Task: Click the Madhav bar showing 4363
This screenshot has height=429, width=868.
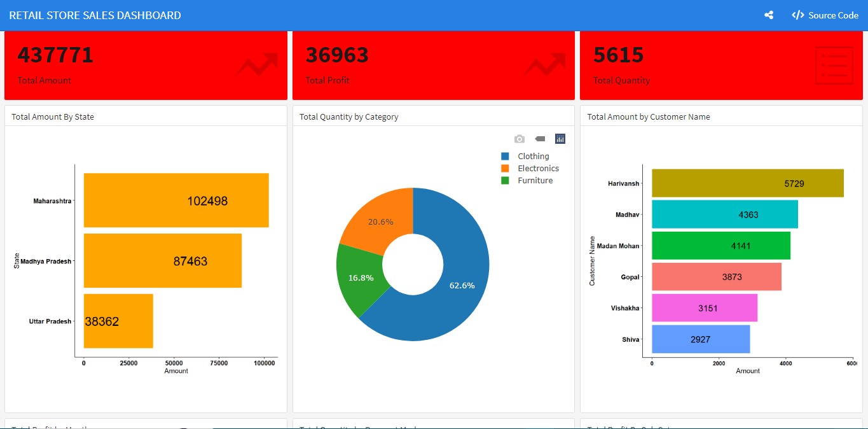Action: [x=724, y=215]
